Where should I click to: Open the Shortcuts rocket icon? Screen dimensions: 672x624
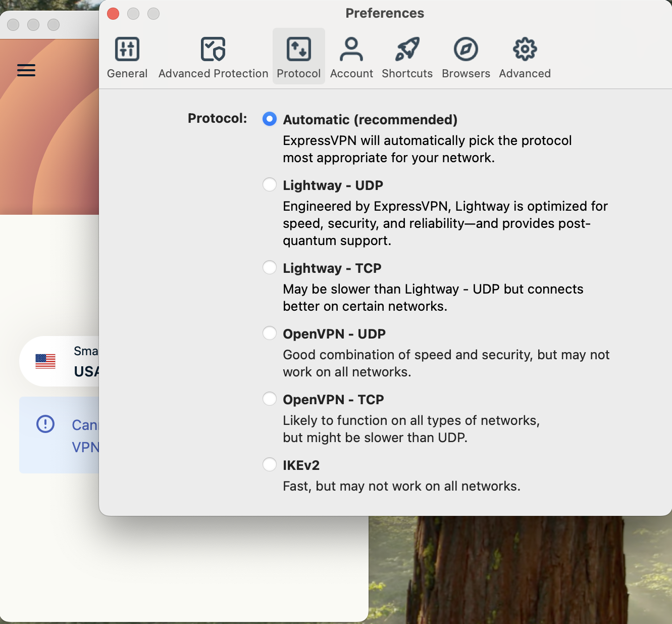pyautogui.click(x=407, y=50)
